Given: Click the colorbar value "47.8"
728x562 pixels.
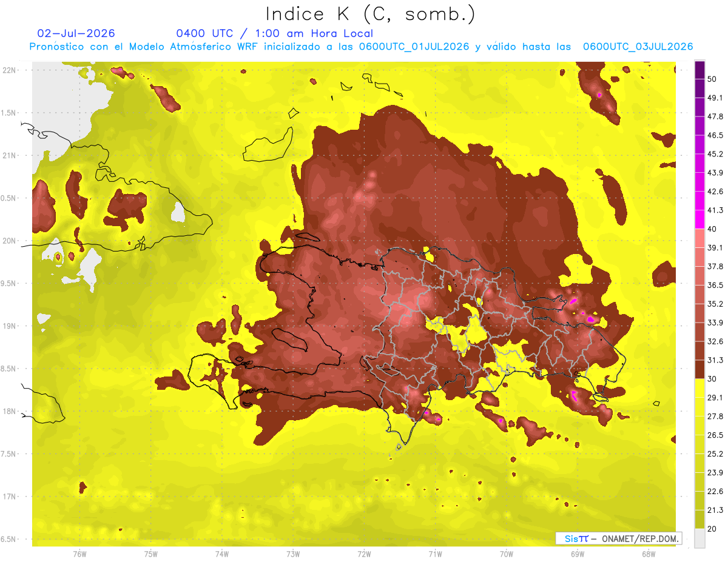Looking at the screenshot, I should 715,117.
